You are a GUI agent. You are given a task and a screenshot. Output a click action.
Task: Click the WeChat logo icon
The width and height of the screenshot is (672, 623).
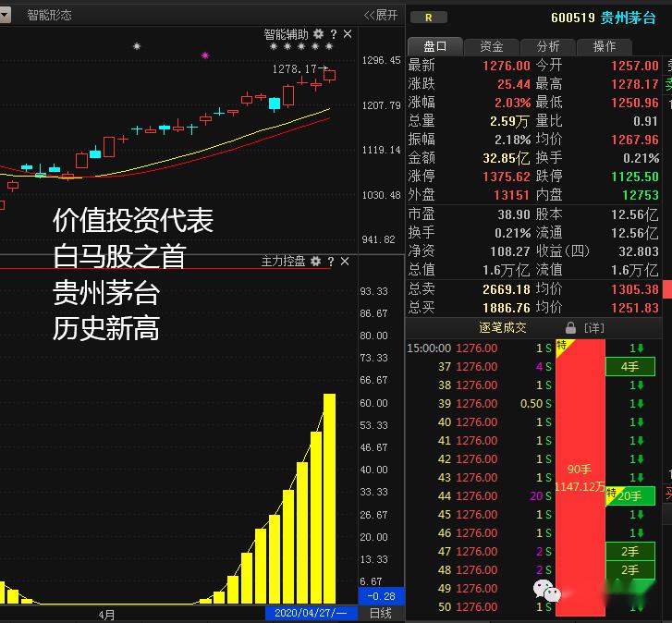point(547,591)
